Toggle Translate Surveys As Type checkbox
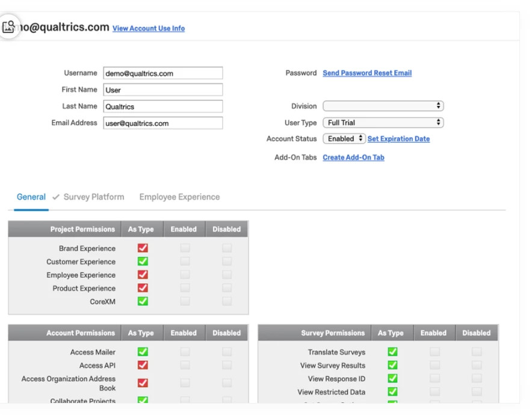This screenshot has height=415, width=532. point(392,352)
